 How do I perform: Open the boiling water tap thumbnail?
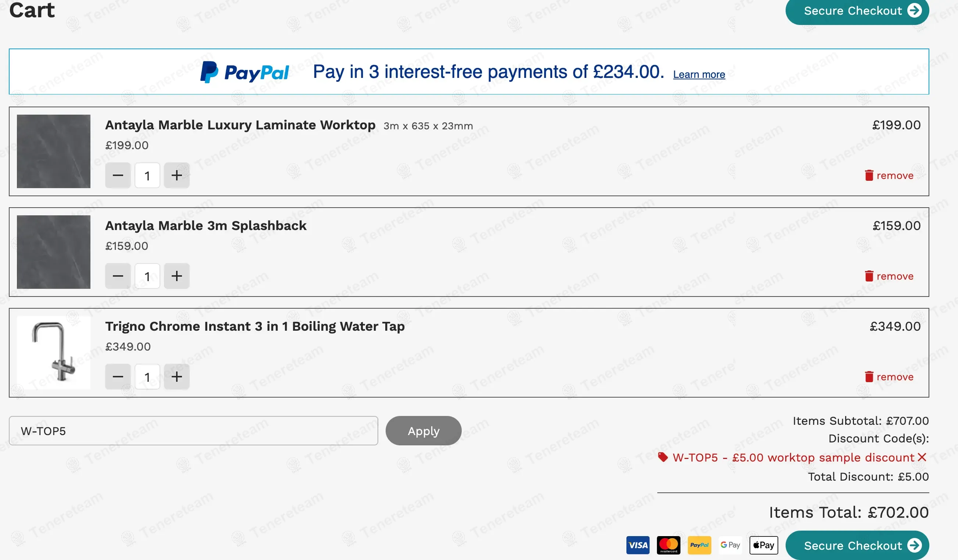click(x=54, y=352)
